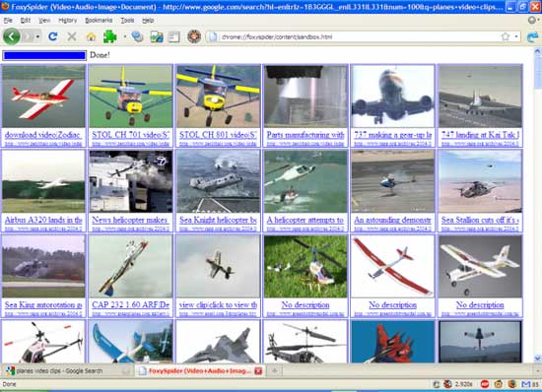
Task: Open the Bookmarks menu
Action: (99, 21)
